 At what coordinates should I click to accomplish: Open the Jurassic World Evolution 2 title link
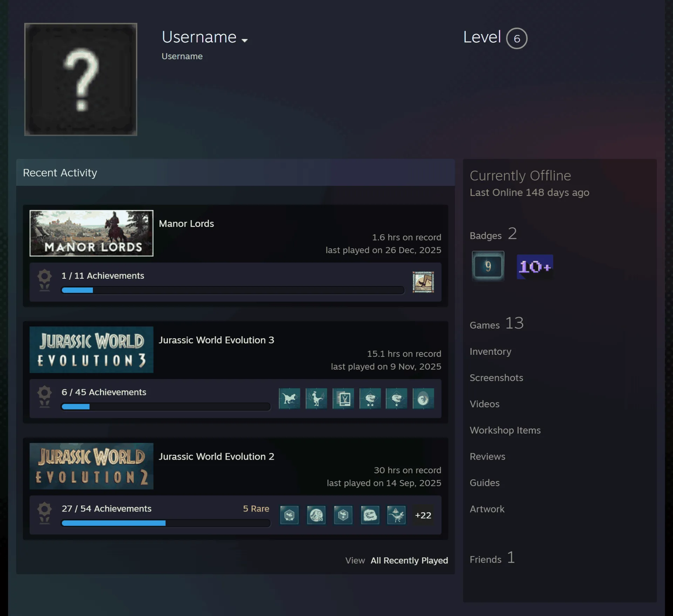coord(216,456)
